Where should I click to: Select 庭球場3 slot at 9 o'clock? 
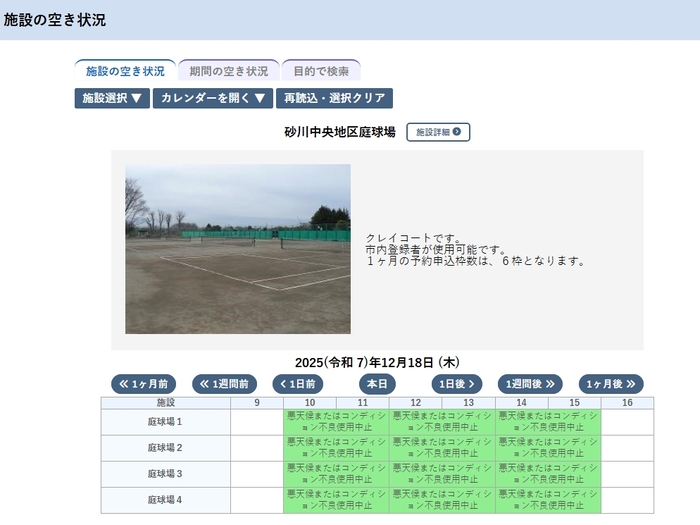pos(257,474)
